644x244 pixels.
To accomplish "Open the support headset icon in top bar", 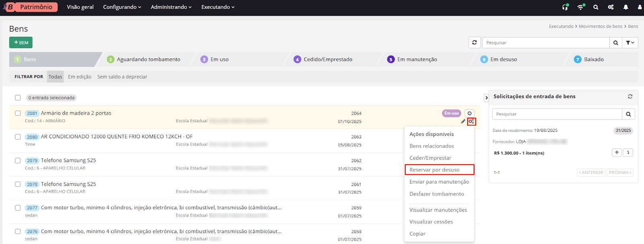I will click(x=565, y=7).
